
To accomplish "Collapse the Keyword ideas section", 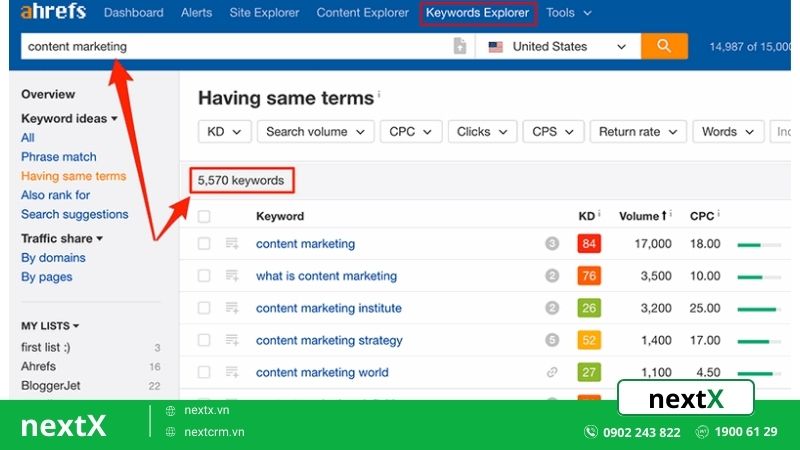I will pyautogui.click(x=69, y=118).
